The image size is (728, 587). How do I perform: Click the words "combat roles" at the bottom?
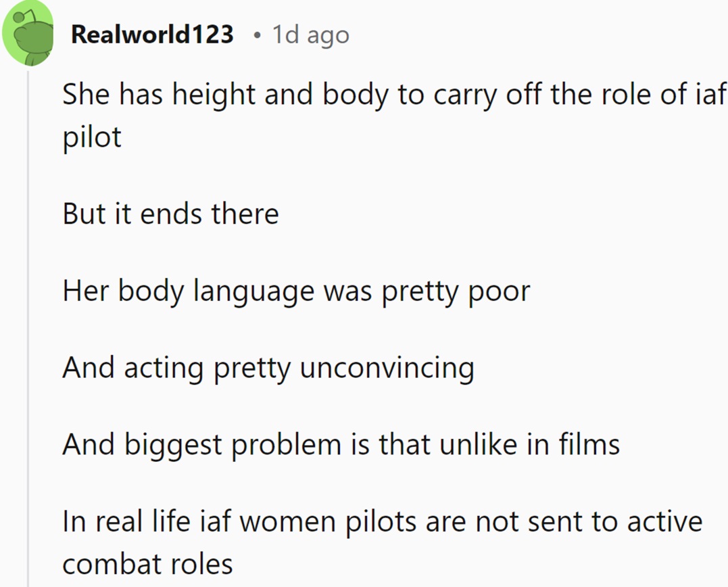[147, 563]
